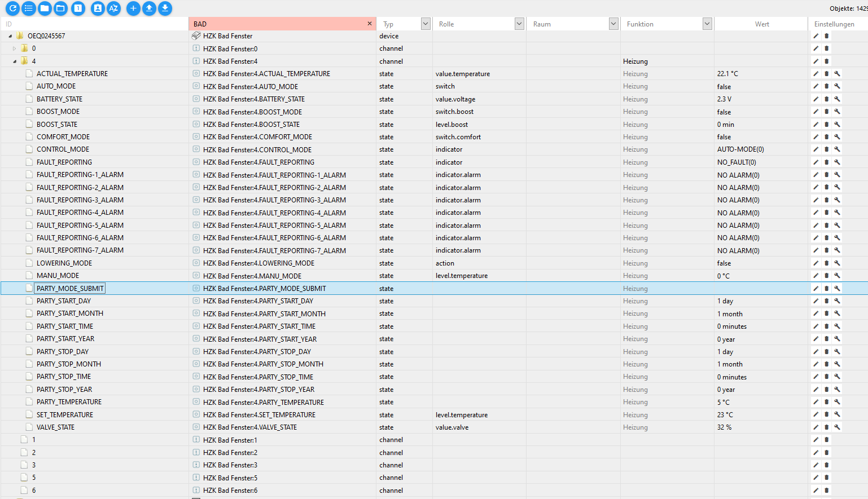Click the A-Z sort toolbar button
The height and width of the screenshot is (499, 868).
tap(113, 8)
